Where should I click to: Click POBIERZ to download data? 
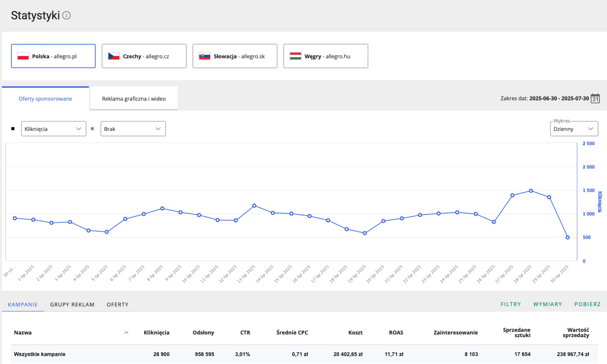[587, 304]
